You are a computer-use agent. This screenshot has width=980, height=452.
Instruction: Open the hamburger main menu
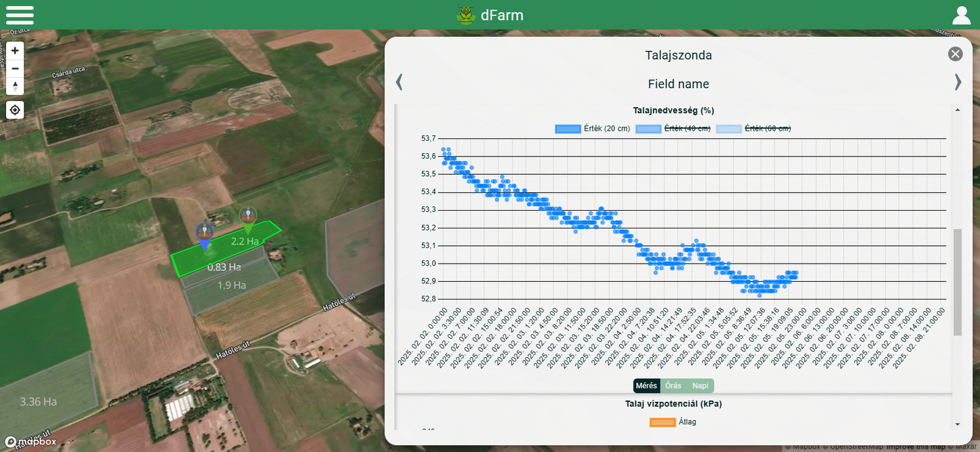point(20,15)
